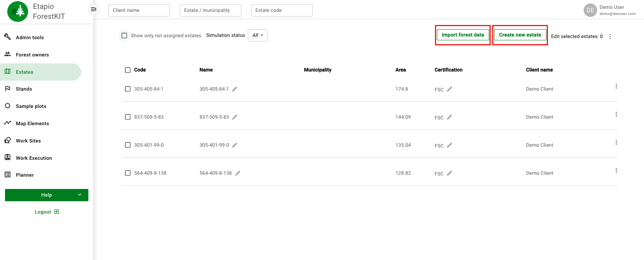Go to Work Sites
This screenshot has height=260, width=644.
tap(28, 141)
